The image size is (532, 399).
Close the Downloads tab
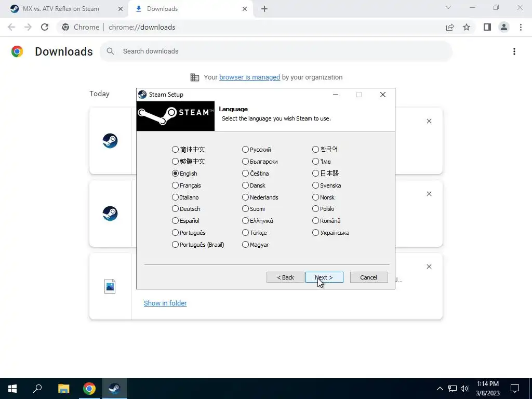pos(245,9)
